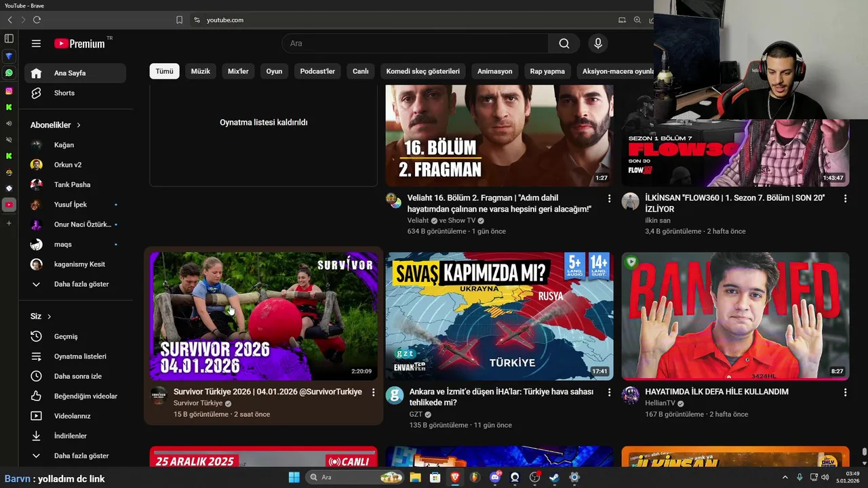The image size is (868, 488).
Task: Select the Tümü filter chip
Action: click(x=164, y=71)
